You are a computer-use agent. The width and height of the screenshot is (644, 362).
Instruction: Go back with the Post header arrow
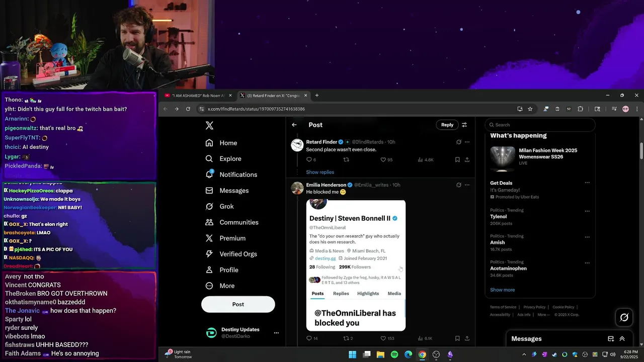tap(294, 125)
